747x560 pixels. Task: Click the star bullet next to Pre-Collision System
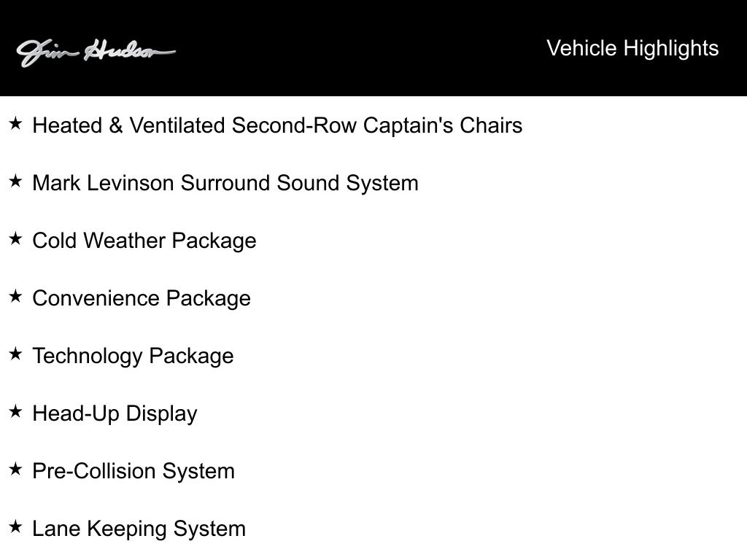[x=15, y=470]
